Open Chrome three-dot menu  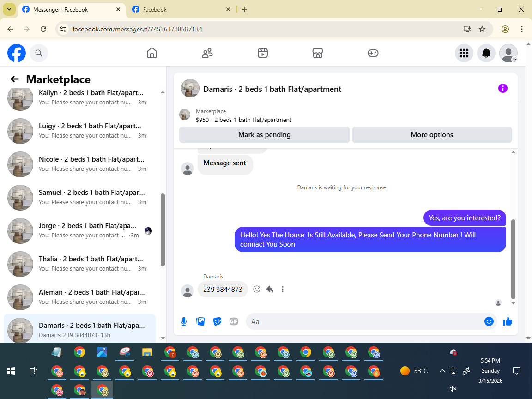tap(522, 29)
